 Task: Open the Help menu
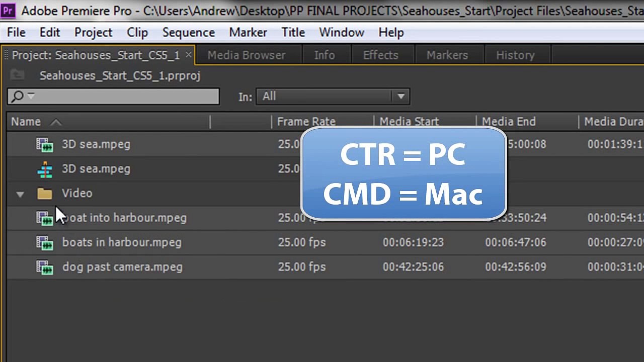pyautogui.click(x=391, y=32)
